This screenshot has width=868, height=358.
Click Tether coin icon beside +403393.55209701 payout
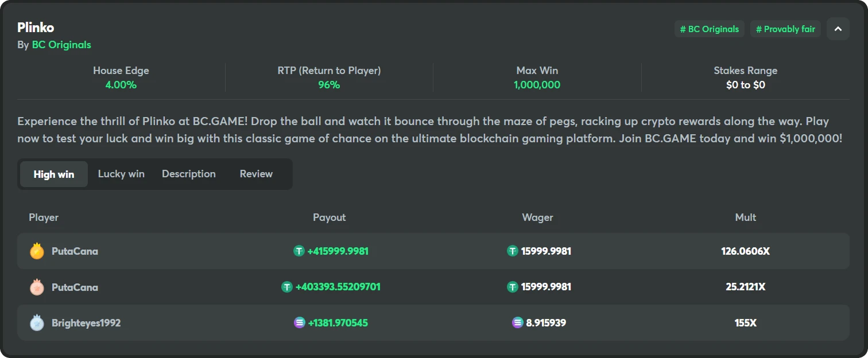[287, 287]
